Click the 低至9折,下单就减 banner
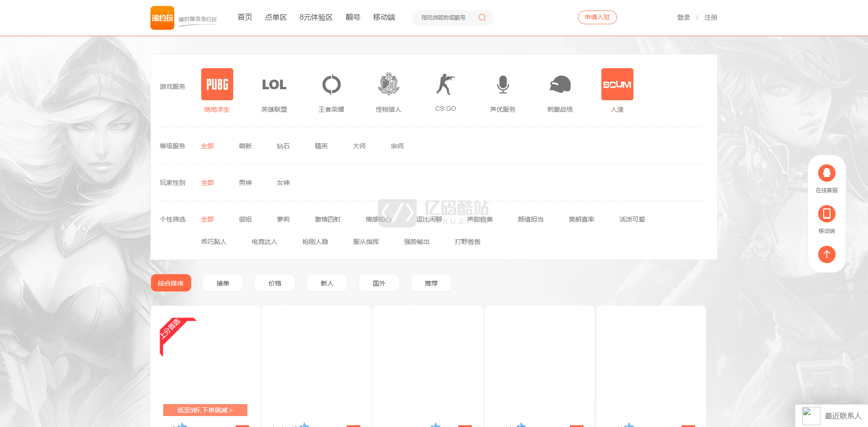Viewport: 868px width, 427px height. 205,410
